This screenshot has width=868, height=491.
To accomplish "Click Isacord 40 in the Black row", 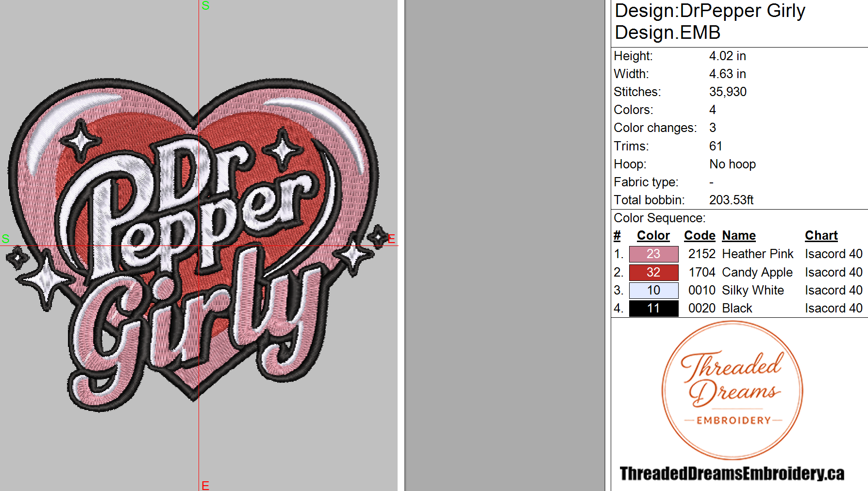I will [834, 308].
